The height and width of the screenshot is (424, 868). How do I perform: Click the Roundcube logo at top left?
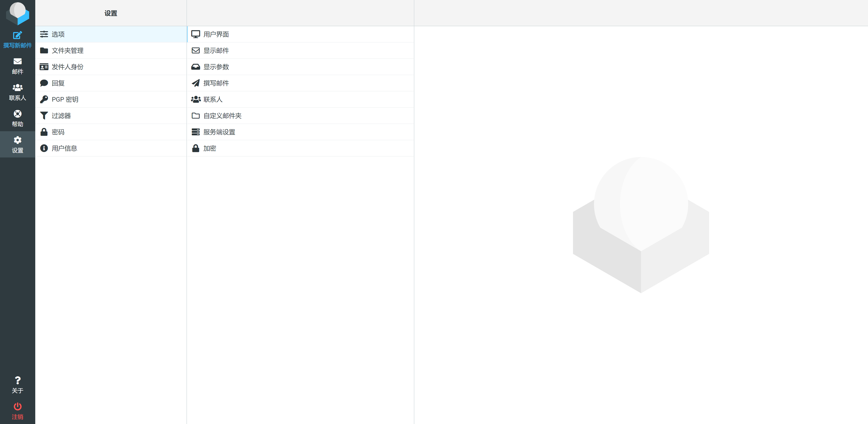click(x=18, y=14)
